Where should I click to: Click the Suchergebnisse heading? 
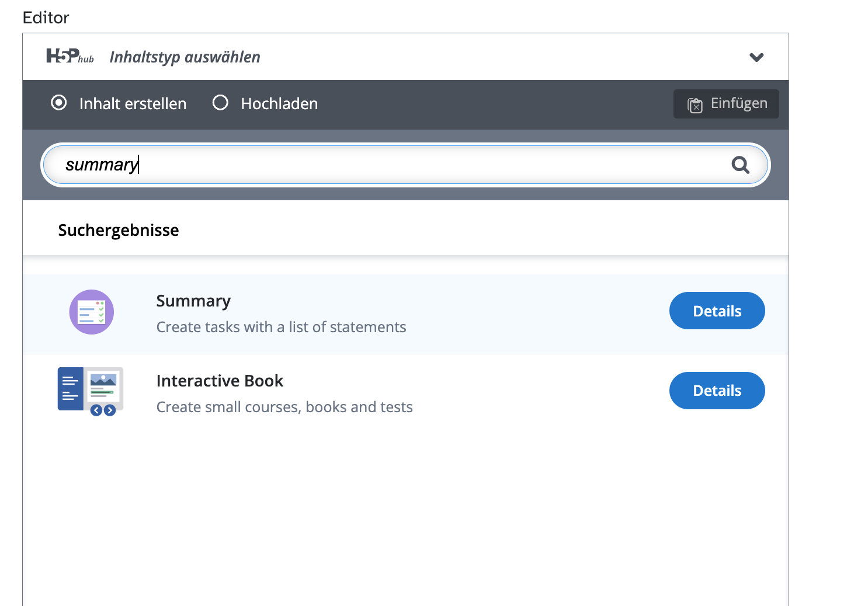119,231
